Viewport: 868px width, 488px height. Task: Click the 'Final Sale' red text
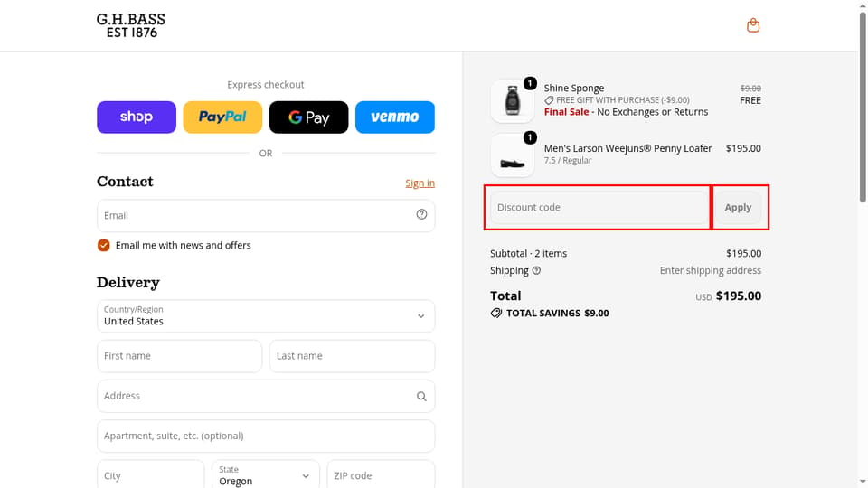(x=566, y=112)
